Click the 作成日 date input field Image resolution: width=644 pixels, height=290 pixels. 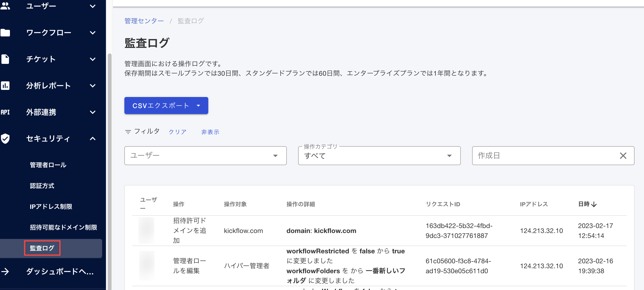553,156
